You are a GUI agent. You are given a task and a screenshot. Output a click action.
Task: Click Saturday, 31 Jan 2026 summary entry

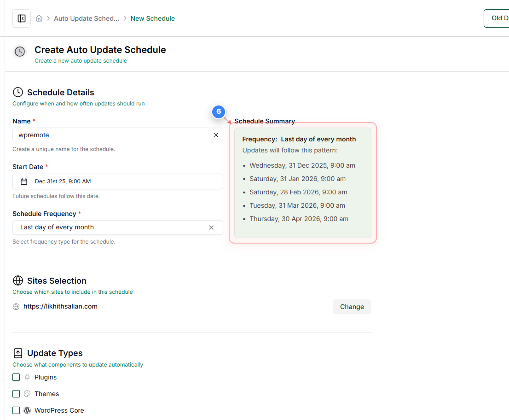tap(297, 179)
